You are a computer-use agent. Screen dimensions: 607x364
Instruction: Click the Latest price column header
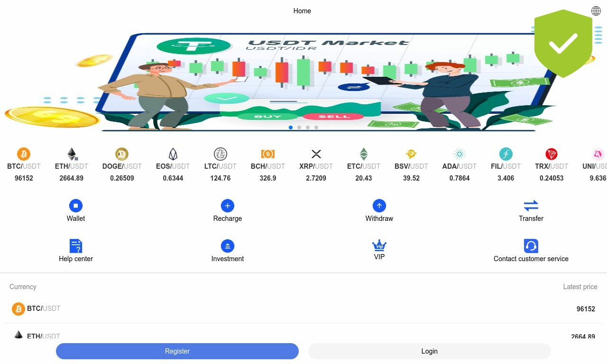click(580, 287)
